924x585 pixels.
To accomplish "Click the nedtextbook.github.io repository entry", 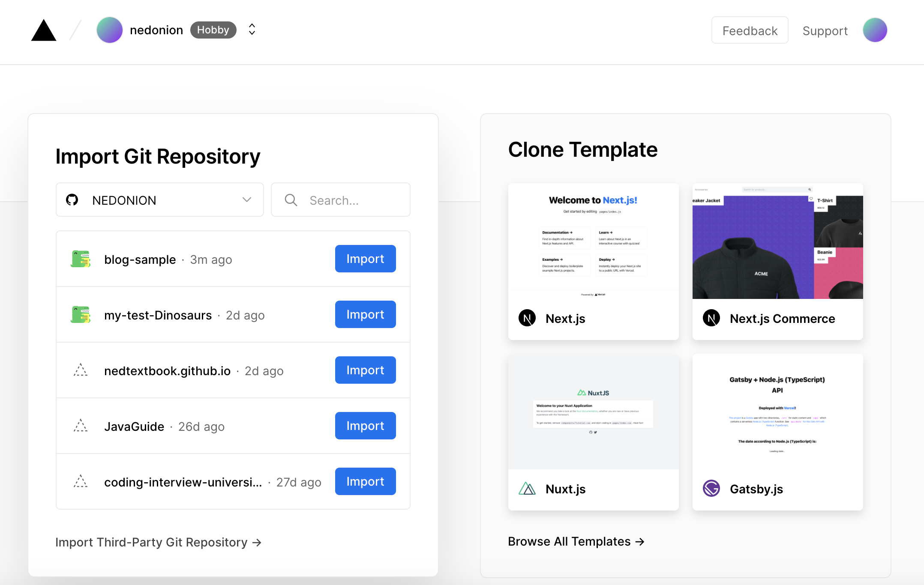I will (x=166, y=370).
